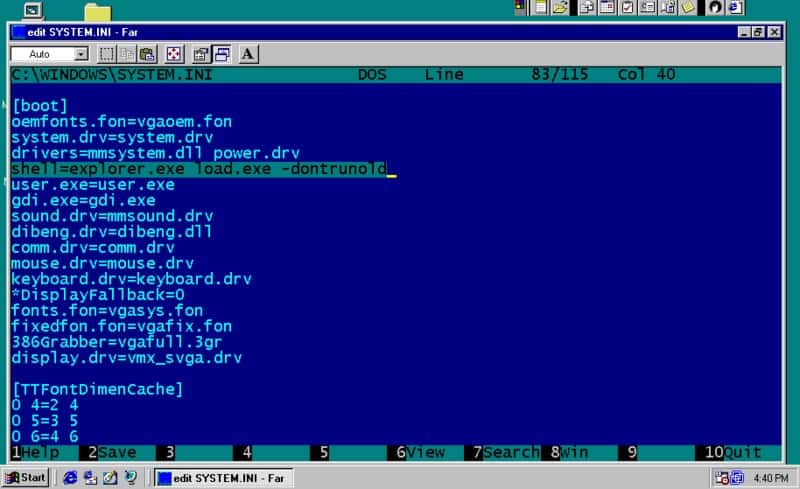Click the Office shortcut bar journal icon

click(668, 7)
